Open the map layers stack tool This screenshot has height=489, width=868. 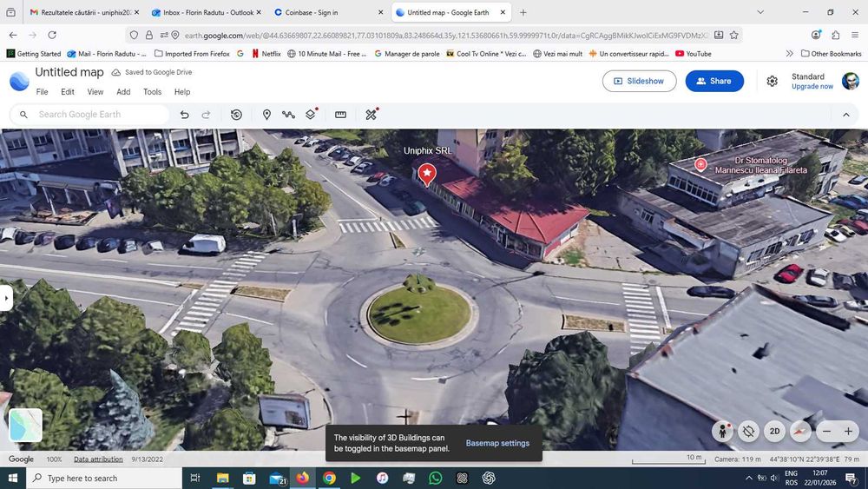click(311, 114)
